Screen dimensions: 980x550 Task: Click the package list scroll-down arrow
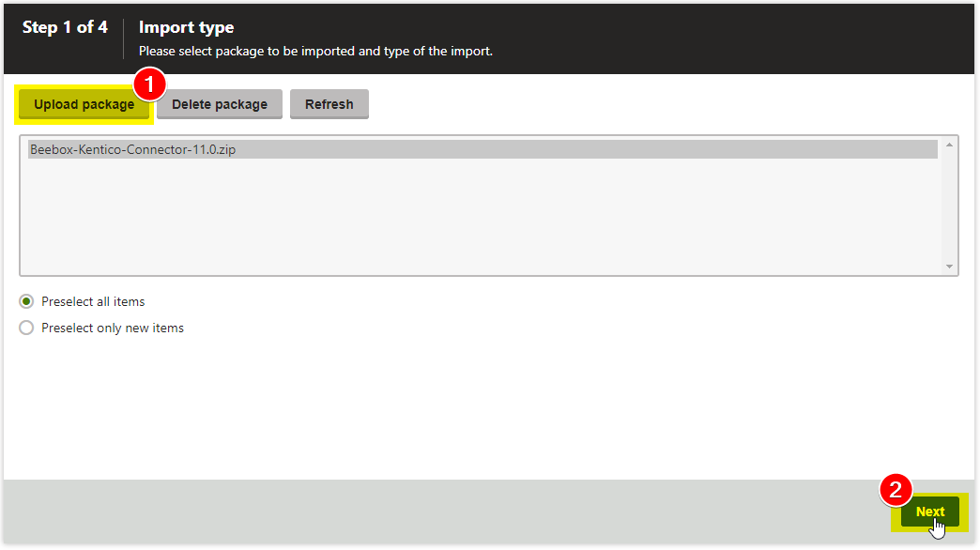pos(949,267)
